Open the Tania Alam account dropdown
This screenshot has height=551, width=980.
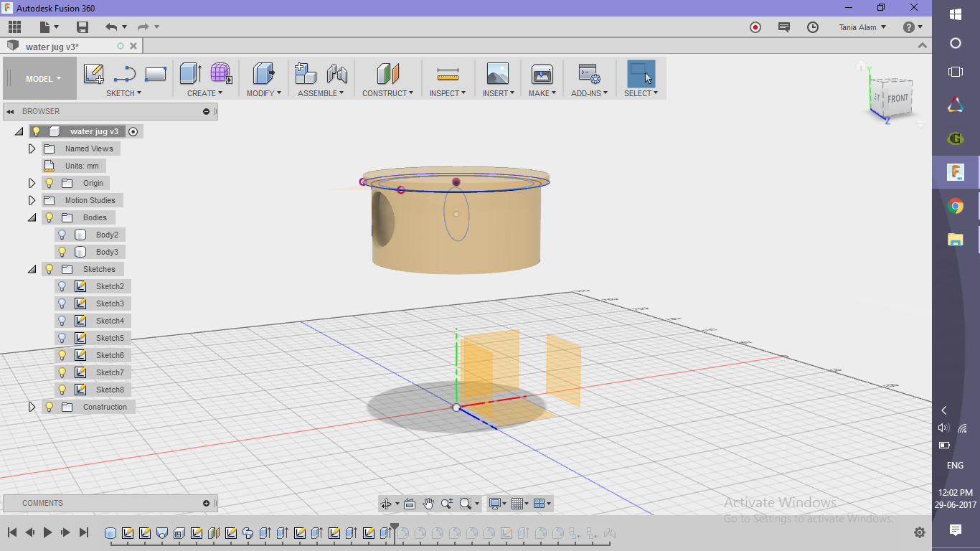pos(862,27)
